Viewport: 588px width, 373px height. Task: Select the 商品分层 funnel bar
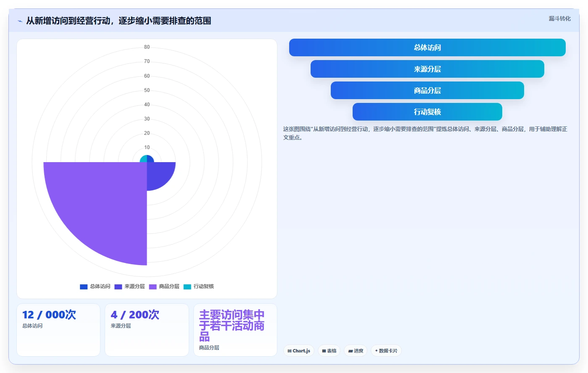[427, 90]
